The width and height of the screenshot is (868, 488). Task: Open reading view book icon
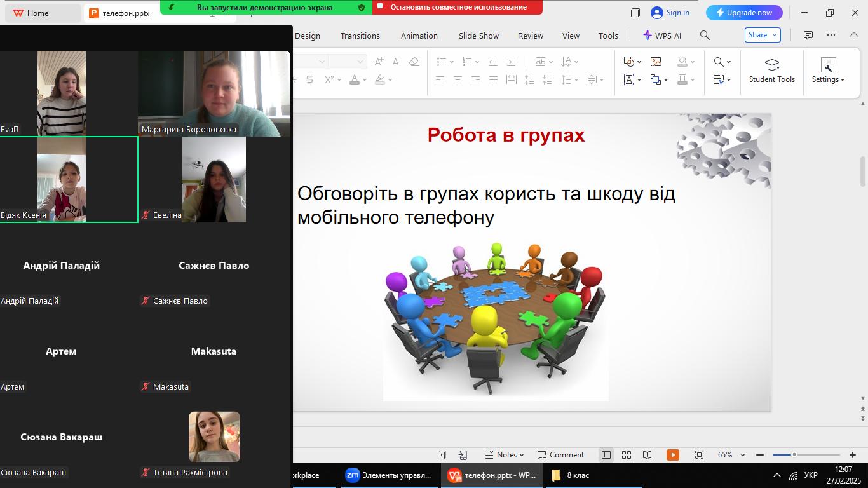click(647, 455)
